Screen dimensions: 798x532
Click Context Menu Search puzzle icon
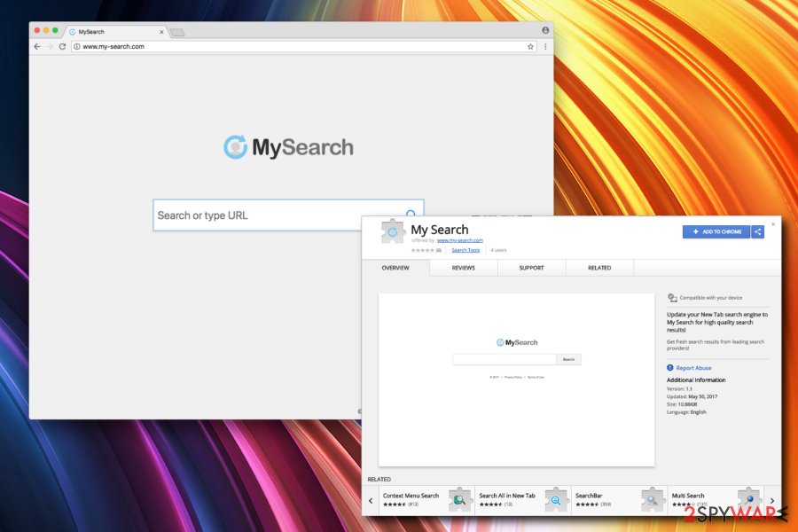459,500
